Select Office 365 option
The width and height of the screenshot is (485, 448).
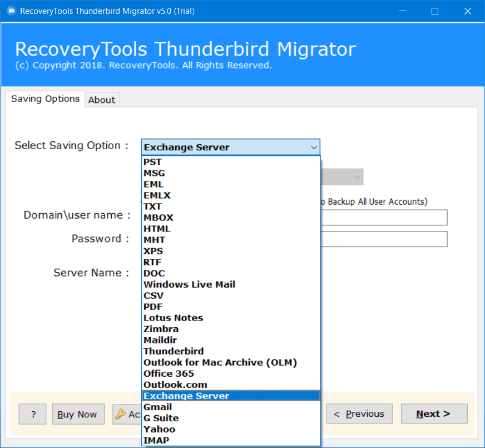tap(231, 374)
